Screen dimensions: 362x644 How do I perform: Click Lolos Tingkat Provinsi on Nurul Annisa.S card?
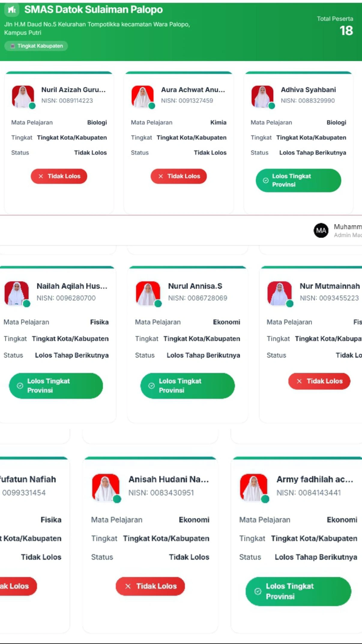tap(188, 386)
